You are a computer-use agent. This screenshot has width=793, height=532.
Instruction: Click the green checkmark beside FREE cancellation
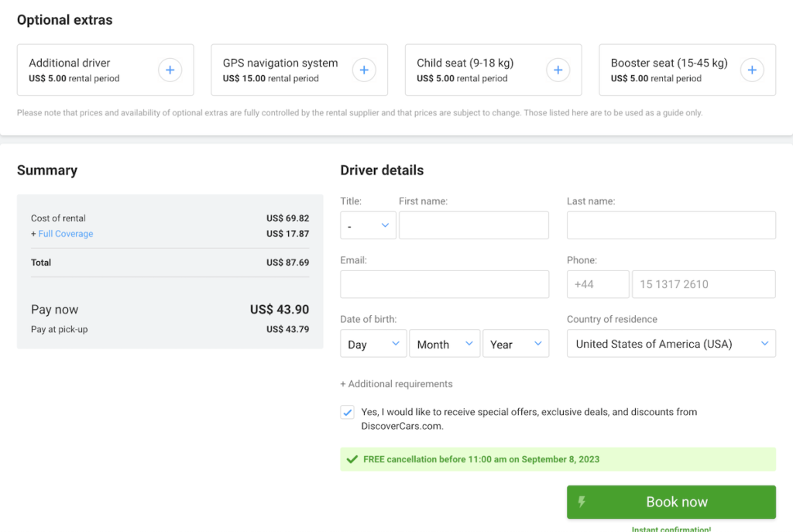point(352,459)
